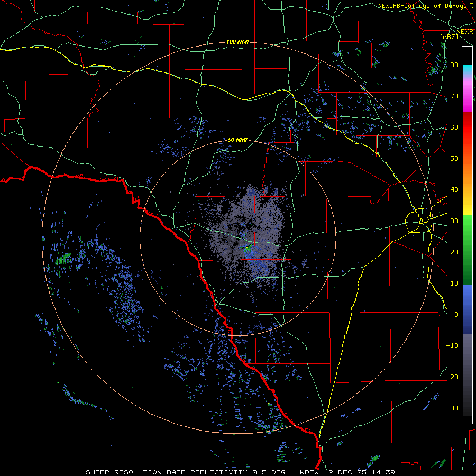Click the "60" value on the dBZ scale
476x476 pixels.
(x=454, y=127)
